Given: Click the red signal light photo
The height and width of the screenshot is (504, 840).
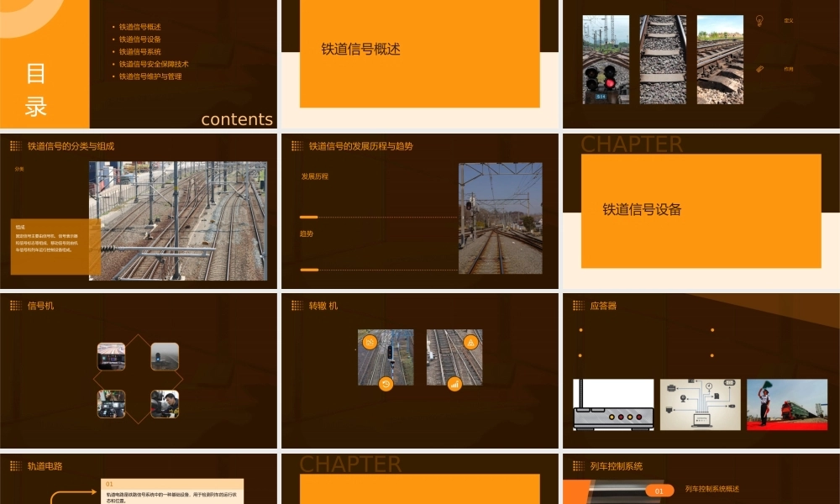Looking at the screenshot, I should [606, 60].
